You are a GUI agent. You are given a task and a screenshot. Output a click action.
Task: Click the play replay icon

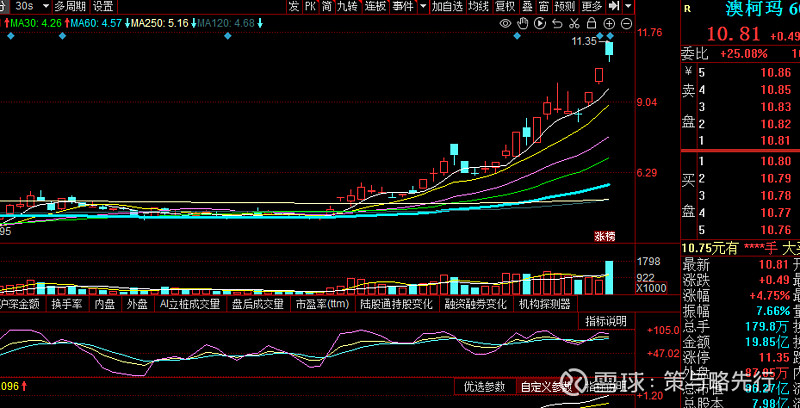pyautogui.click(x=539, y=22)
